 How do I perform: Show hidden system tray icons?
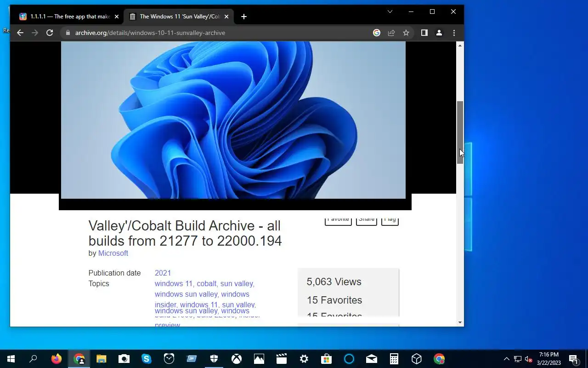pyautogui.click(x=507, y=359)
